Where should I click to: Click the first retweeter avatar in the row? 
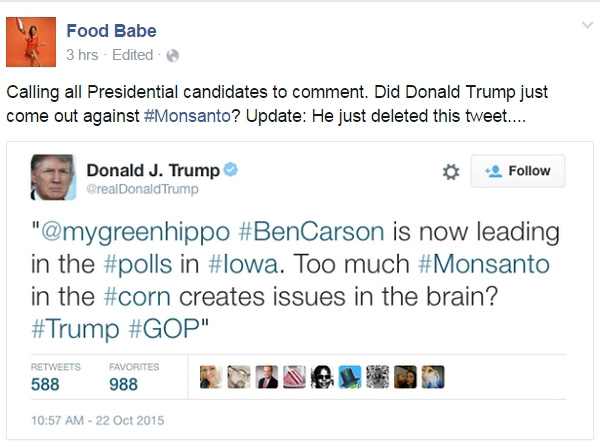211,376
